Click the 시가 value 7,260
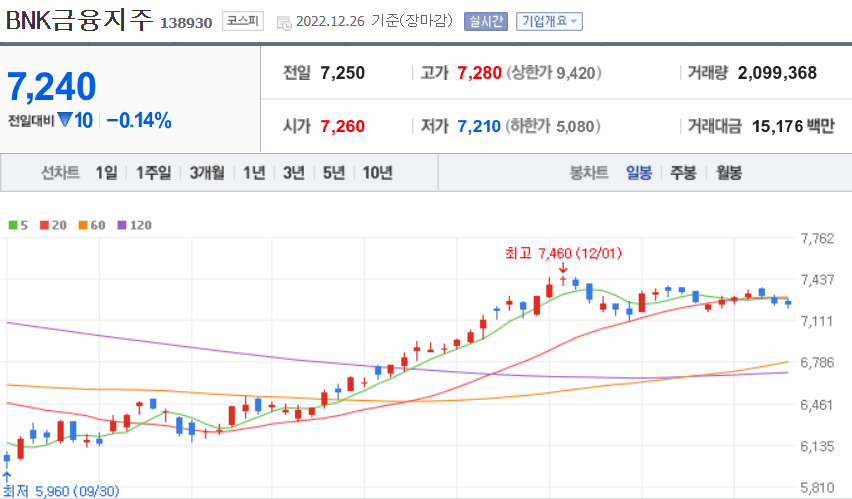This screenshot has height=499, width=852. pyautogui.click(x=342, y=126)
